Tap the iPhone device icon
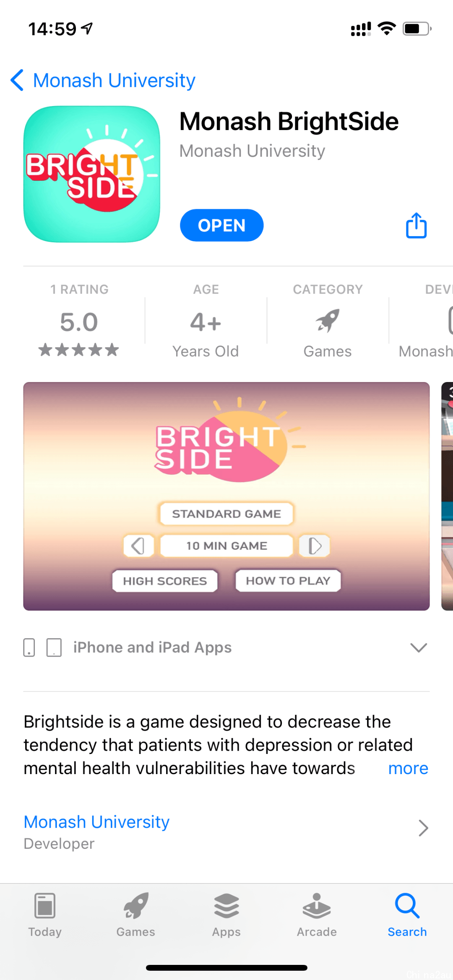The height and width of the screenshot is (980, 453). (29, 647)
